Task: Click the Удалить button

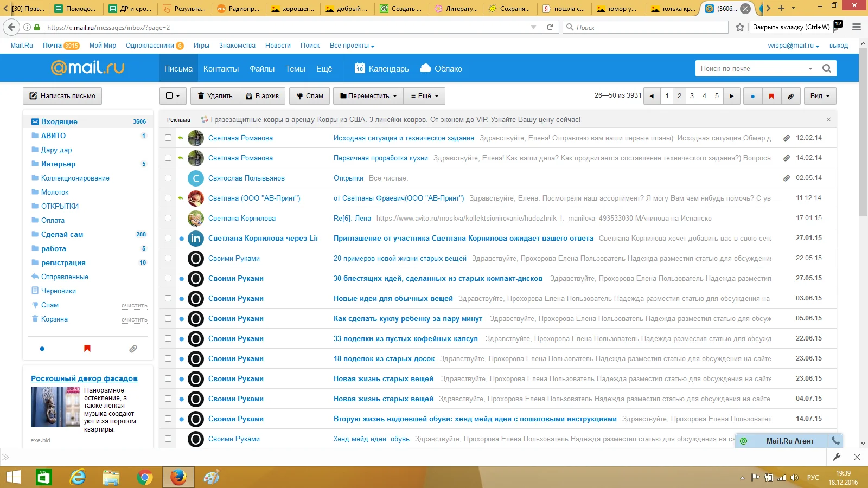Action: point(215,96)
